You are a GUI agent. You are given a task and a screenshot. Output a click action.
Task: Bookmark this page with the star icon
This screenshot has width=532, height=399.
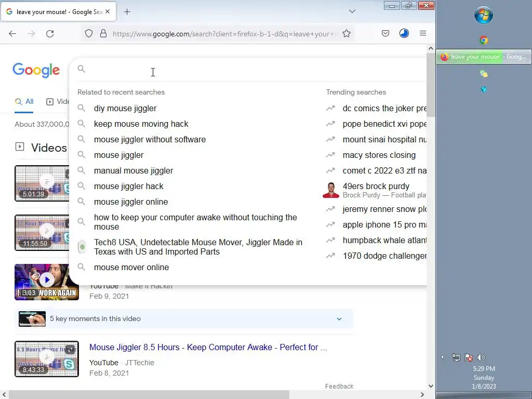coord(347,33)
